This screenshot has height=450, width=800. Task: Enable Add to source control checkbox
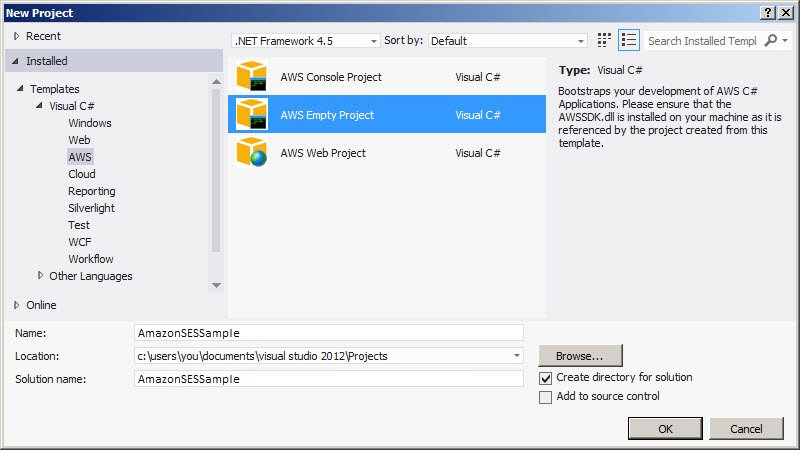[x=545, y=397]
